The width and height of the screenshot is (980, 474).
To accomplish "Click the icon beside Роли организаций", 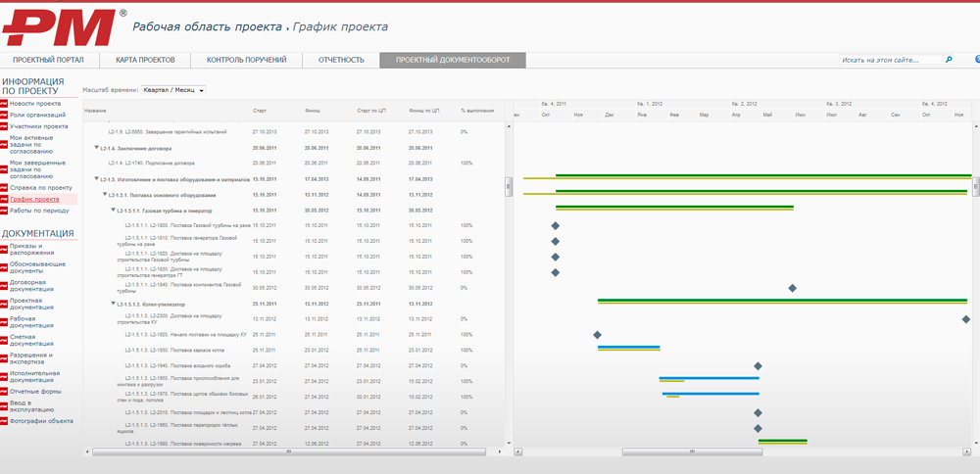I will click(4, 115).
